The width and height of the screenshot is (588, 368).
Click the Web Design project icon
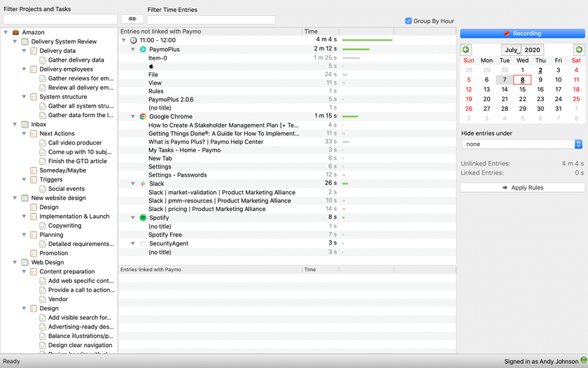tap(24, 262)
